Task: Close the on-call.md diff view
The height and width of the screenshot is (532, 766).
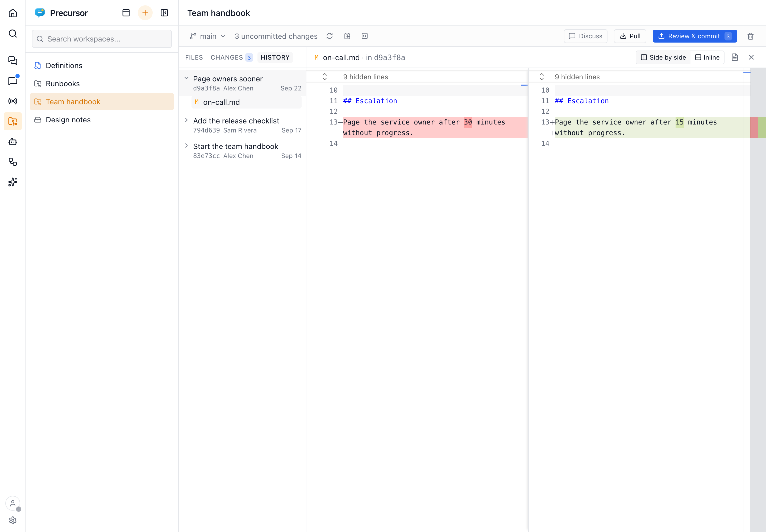Action: 751,57
